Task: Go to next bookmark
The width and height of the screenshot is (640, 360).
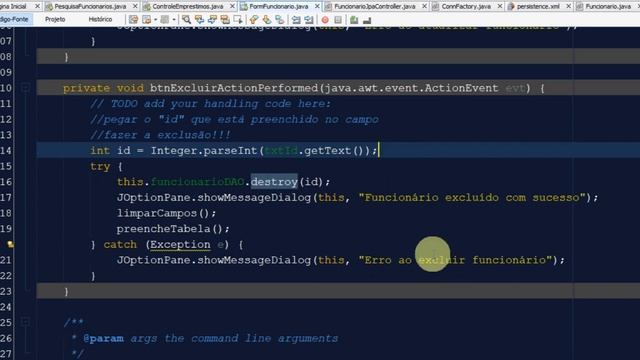Action: click(x=267, y=19)
